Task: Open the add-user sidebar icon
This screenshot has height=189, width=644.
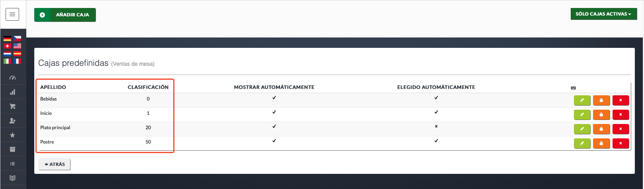Action: (x=12, y=121)
